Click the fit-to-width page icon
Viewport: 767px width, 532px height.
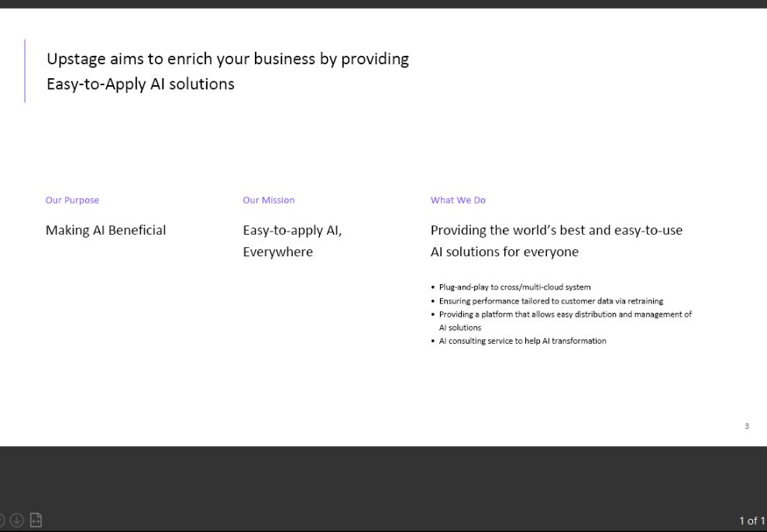tap(36, 520)
